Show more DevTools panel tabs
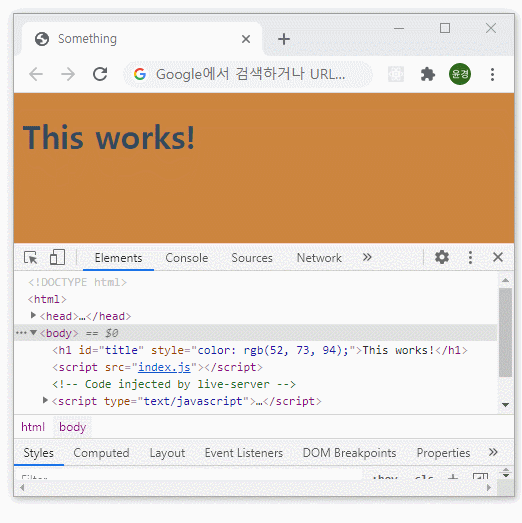 click(367, 257)
